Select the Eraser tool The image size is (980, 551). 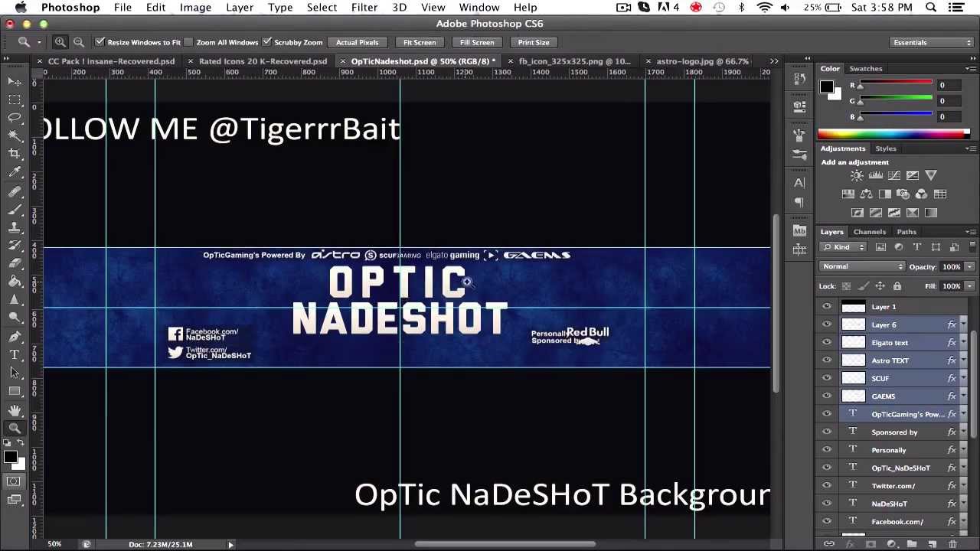point(15,264)
